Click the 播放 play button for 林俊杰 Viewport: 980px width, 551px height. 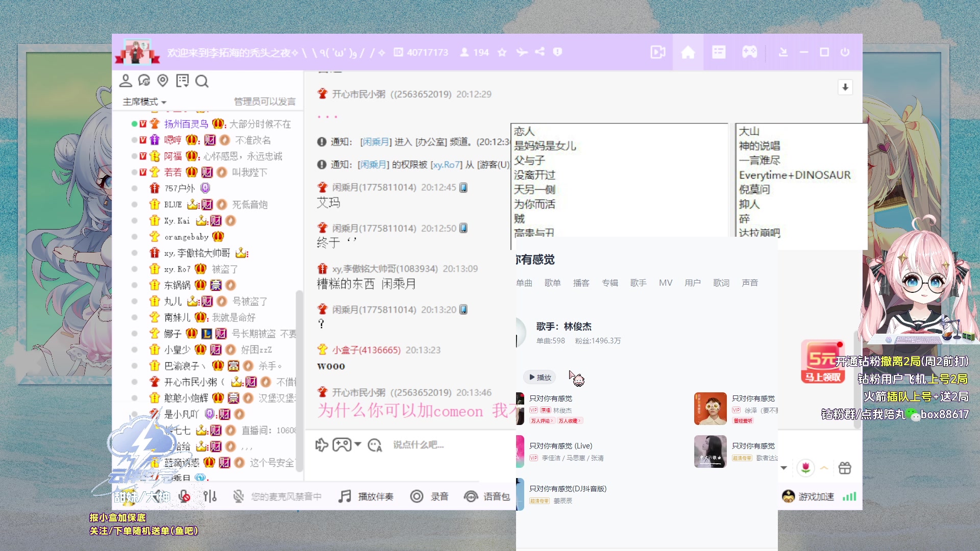[x=540, y=377]
